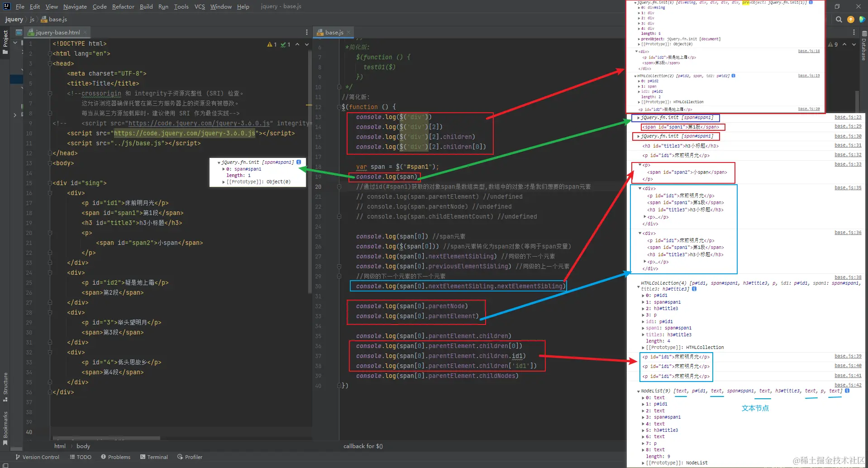Close the jquery-base.html tab
Viewport: 868px width, 468px height.
(x=85, y=32)
